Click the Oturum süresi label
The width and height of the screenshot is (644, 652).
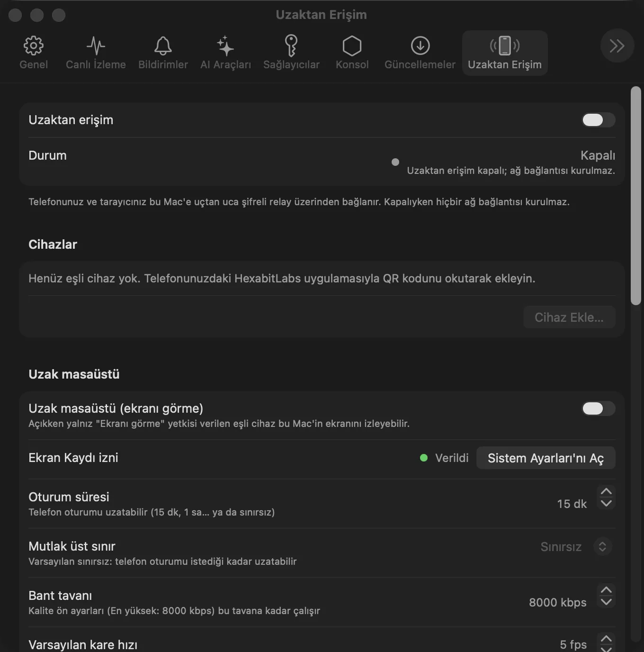69,497
